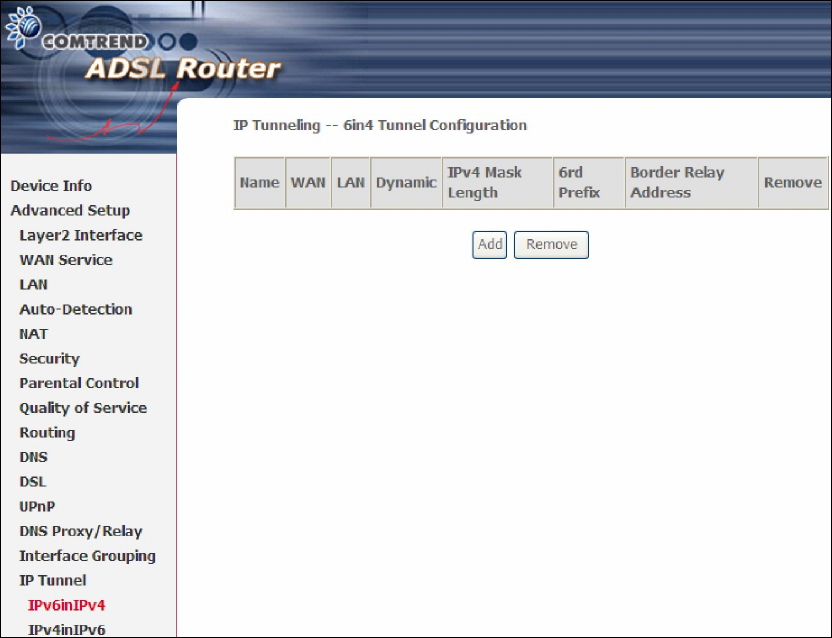
Task: Click the Remove column header in the table
Action: click(x=793, y=183)
